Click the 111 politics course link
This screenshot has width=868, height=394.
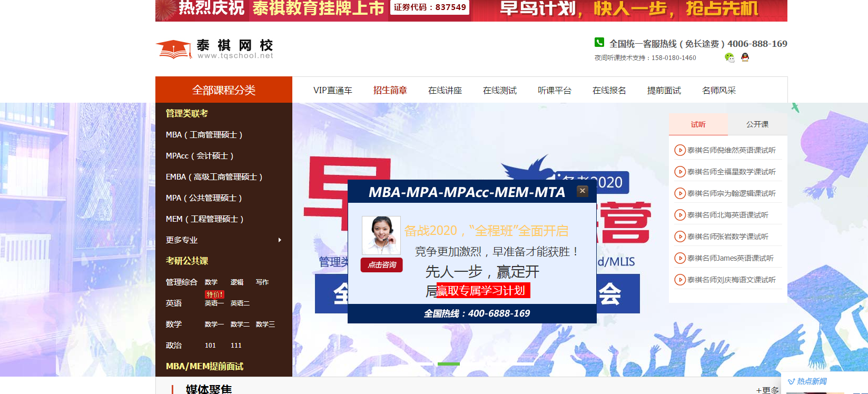236,346
